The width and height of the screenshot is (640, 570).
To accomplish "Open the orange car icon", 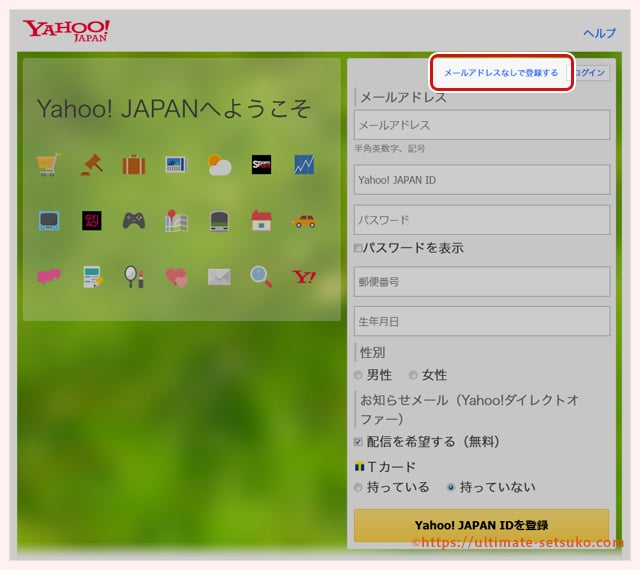I will (x=304, y=221).
